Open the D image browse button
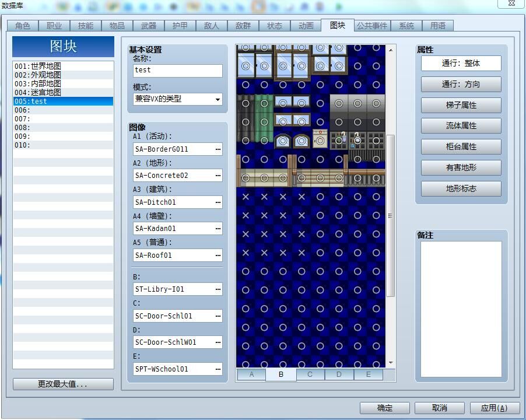This screenshot has height=420, width=526. click(x=218, y=342)
